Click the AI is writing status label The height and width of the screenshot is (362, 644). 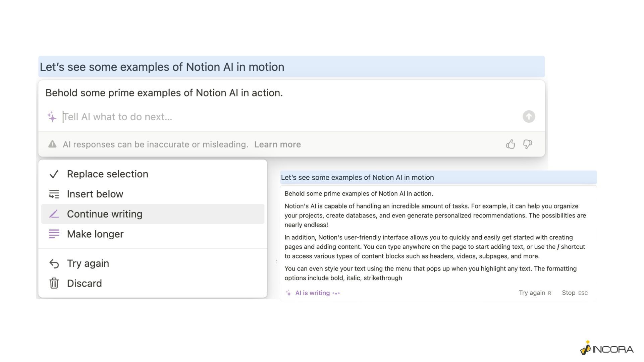click(312, 293)
